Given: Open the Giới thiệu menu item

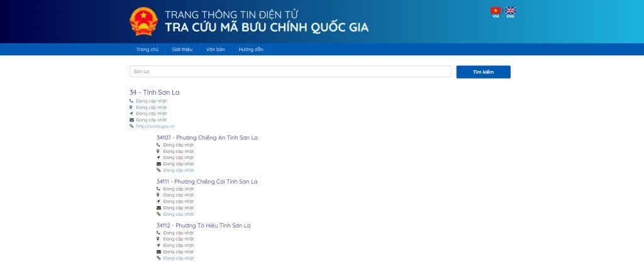Looking at the screenshot, I should (x=182, y=49).
